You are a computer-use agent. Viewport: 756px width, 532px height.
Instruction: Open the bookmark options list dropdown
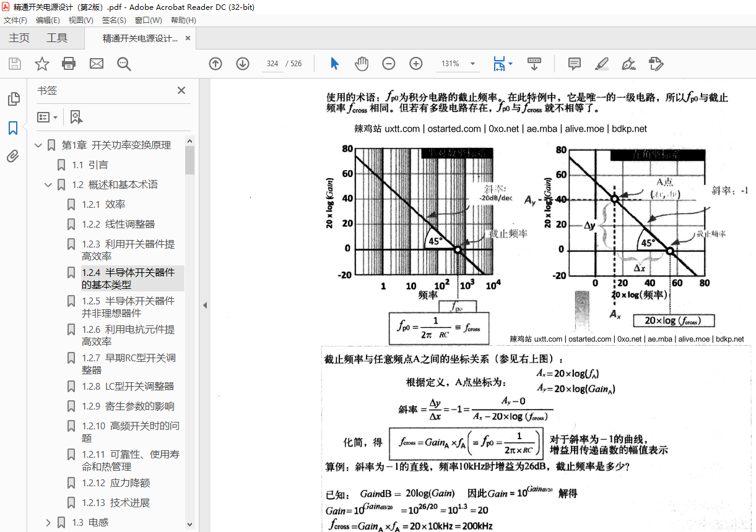point(48,117)
